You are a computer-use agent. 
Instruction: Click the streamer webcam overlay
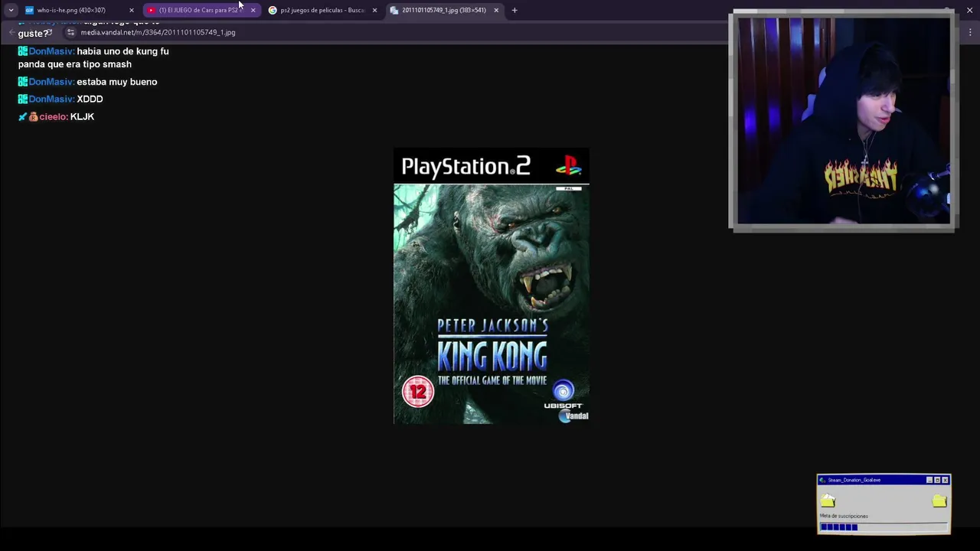(x=843, y=120)
